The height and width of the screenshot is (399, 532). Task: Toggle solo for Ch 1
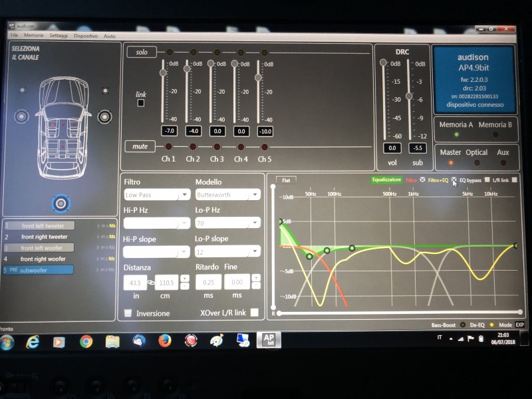tap(170, 52)
